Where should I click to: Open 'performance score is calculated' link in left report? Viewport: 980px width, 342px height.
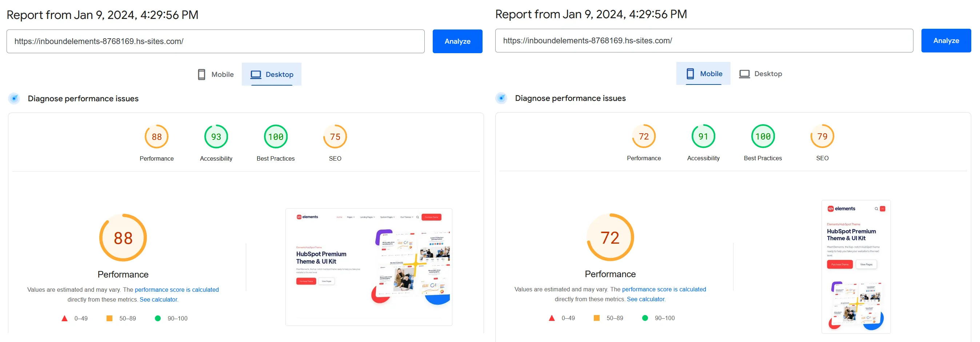(176, 290)
